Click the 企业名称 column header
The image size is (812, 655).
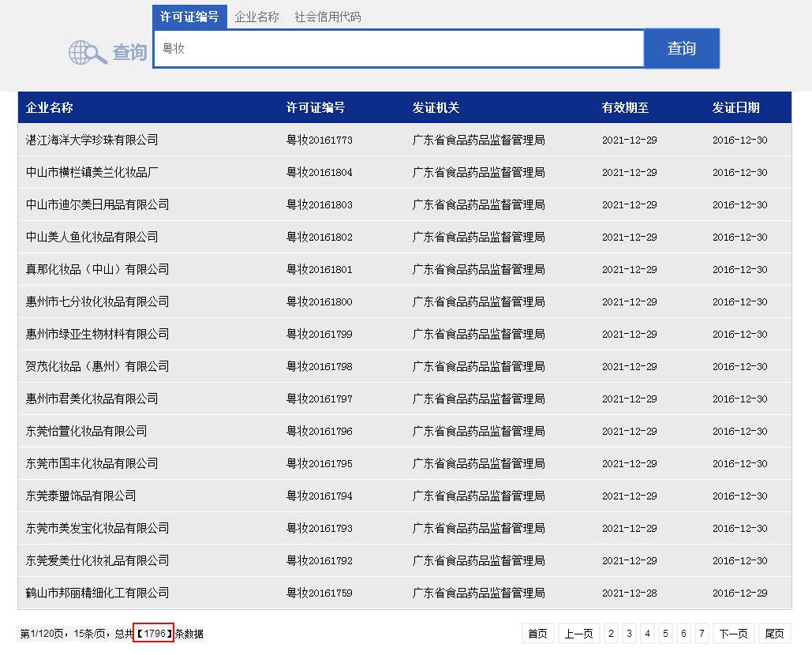coord(49,107)
